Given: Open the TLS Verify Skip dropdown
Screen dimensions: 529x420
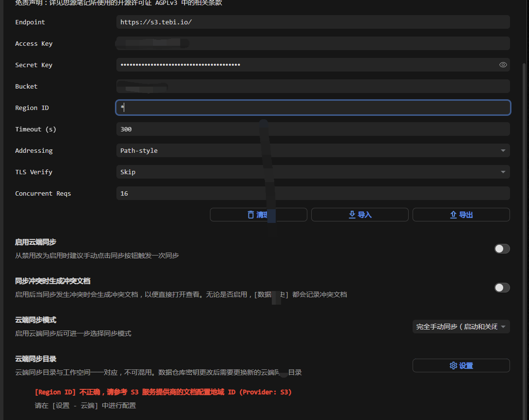Looking at the screenshot, I should (x=313, y=172).
